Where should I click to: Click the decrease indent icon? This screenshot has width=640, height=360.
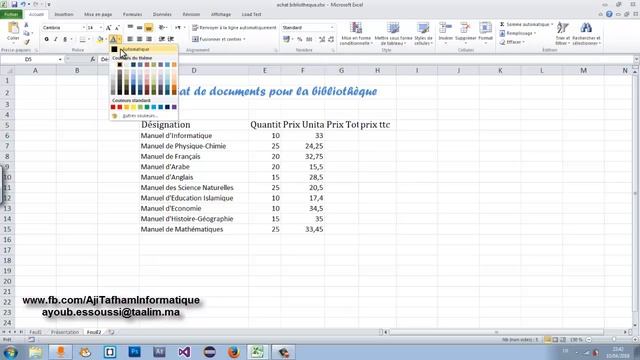click(162, 39)
